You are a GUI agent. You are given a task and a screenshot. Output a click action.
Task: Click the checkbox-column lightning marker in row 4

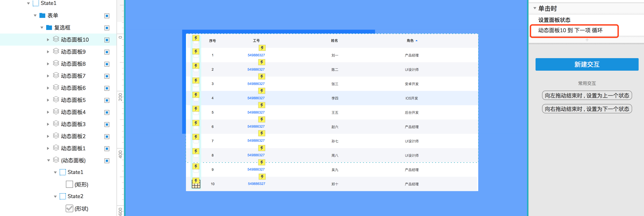196,95
